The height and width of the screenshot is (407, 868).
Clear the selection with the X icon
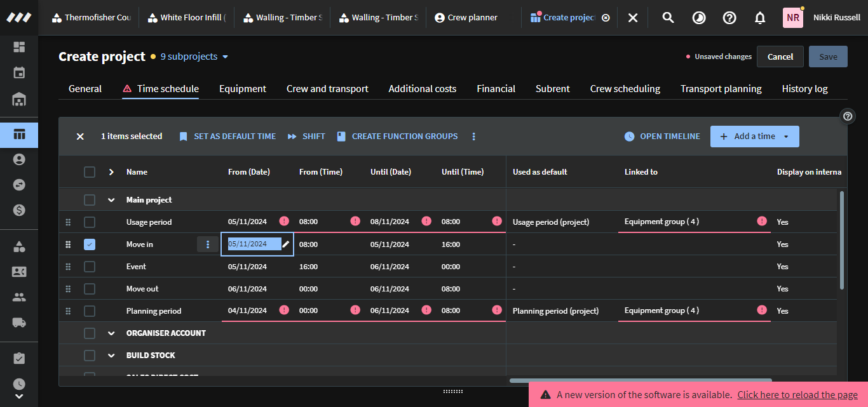pyautogui.click(x=80, y=137)
